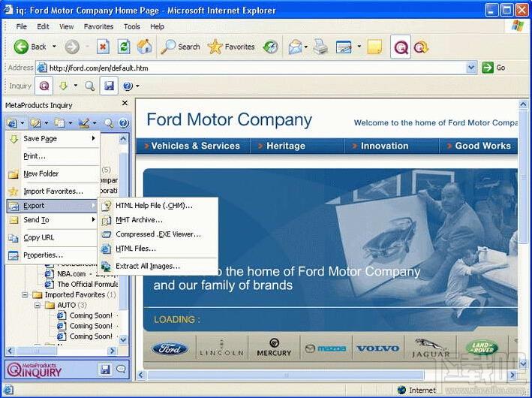Choose Print... from the Inquiry menu

click(53, 156)
